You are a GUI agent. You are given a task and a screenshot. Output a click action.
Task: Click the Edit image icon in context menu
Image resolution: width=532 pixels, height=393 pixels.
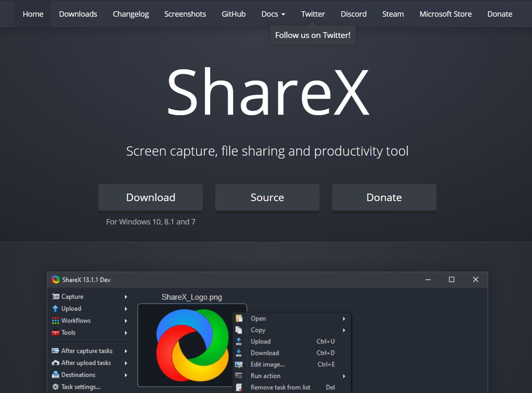pyautogui.click(x=239, y=364)
